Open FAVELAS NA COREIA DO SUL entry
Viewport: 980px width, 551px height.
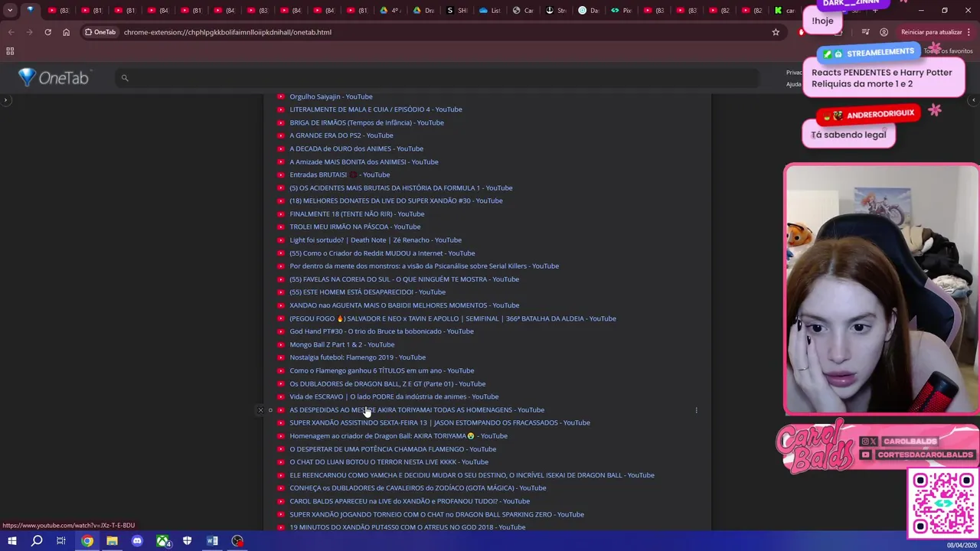(x=404, y=279)
